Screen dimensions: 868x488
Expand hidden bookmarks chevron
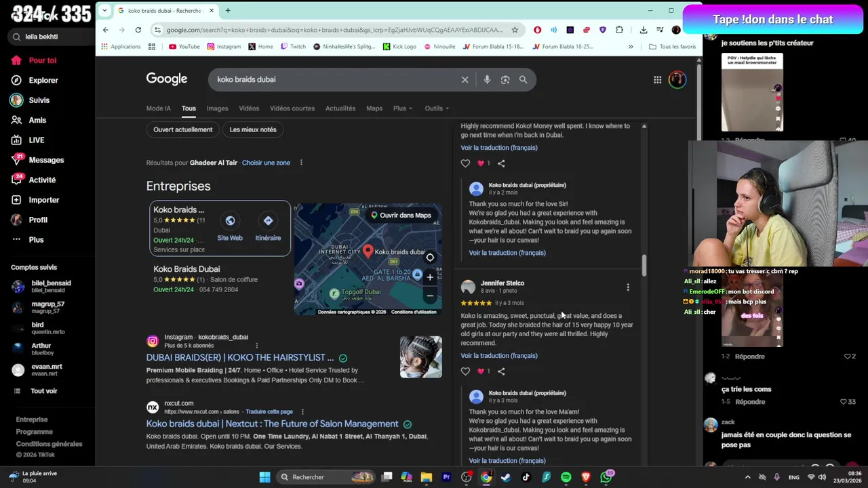coord(631,47)
